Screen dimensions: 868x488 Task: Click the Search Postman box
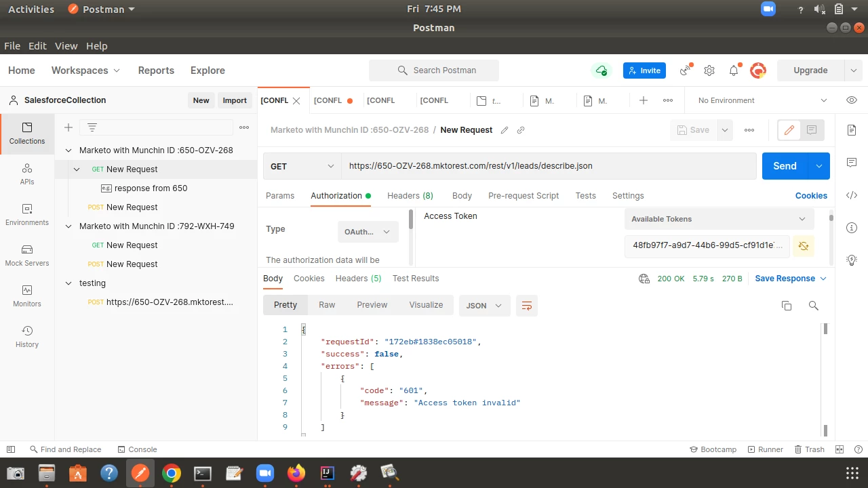point(434,70)
